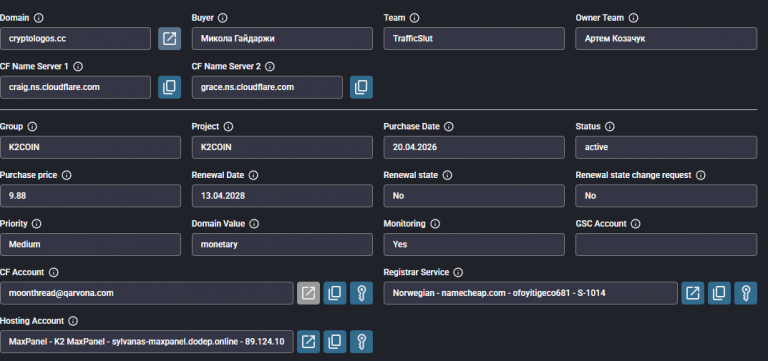
Task: Open the Registrar Service external link
Action: (x=693, y=293)
